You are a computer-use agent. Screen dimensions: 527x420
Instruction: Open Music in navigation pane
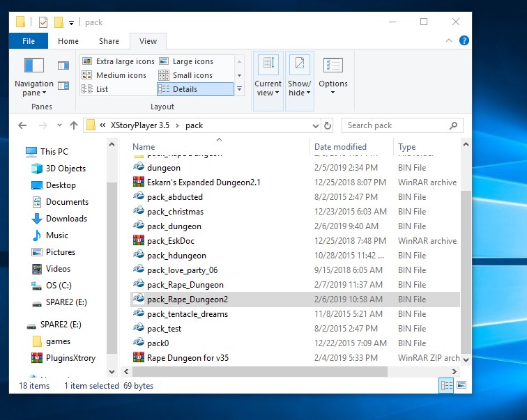50,235
